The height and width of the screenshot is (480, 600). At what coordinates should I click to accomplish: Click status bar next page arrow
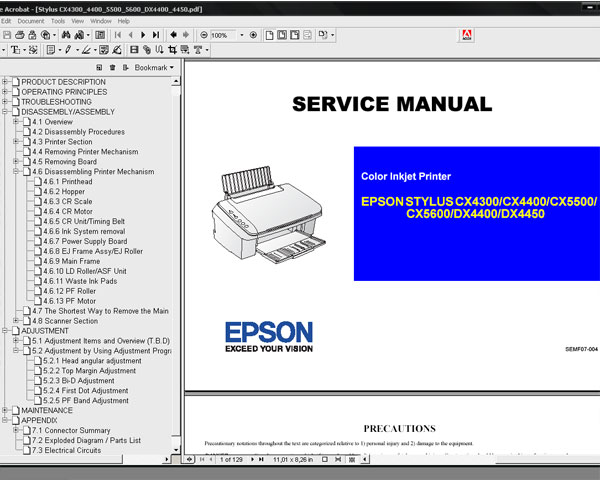(252, 459)
